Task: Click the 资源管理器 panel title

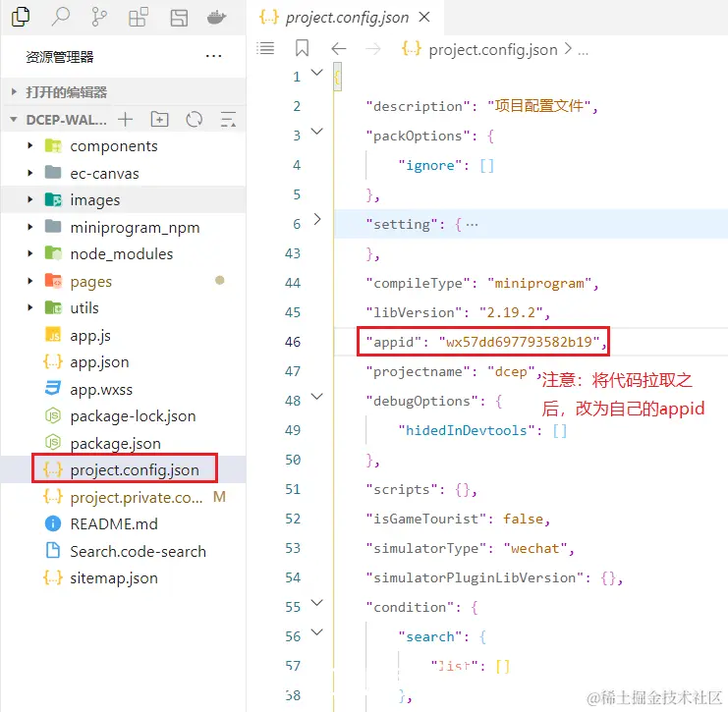Action: (59, 57)
